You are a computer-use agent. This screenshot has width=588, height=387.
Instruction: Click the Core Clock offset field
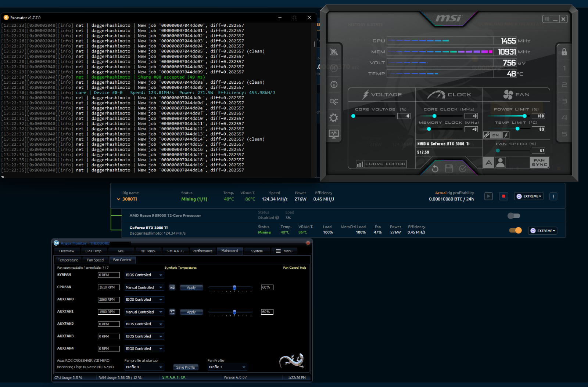[x=471, y=116]
